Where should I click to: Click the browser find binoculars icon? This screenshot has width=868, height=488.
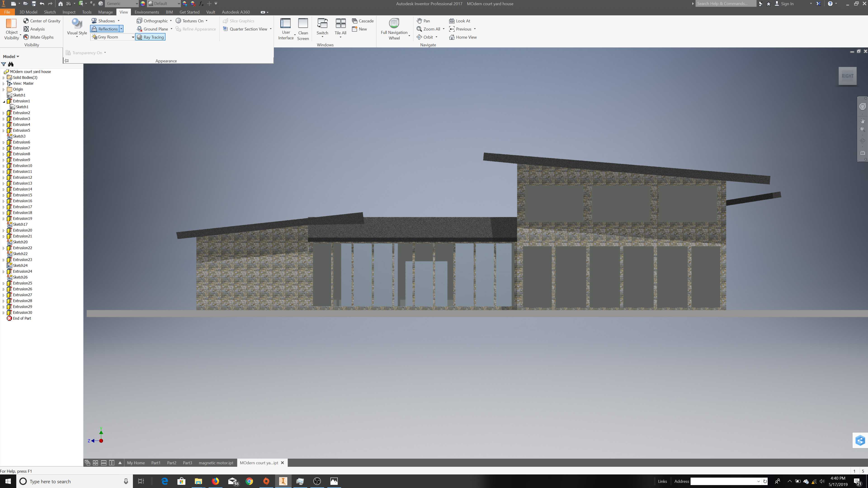tap(11, 64)
